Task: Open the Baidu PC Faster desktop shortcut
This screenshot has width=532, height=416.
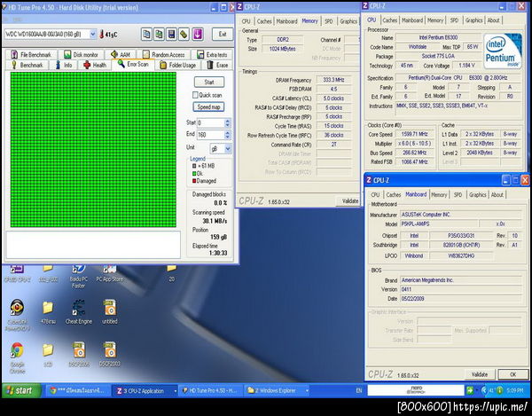Action: click(x=78, y=276)
